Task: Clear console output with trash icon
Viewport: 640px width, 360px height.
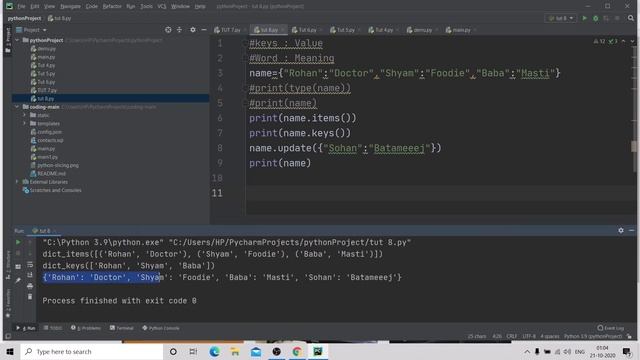Action: pos(30,297)
